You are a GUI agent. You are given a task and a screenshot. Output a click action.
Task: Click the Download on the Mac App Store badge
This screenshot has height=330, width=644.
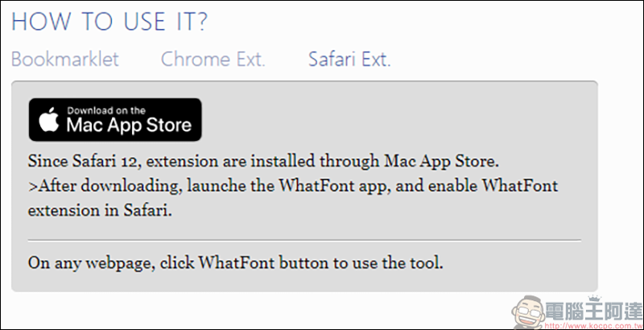tap(115, 119)
